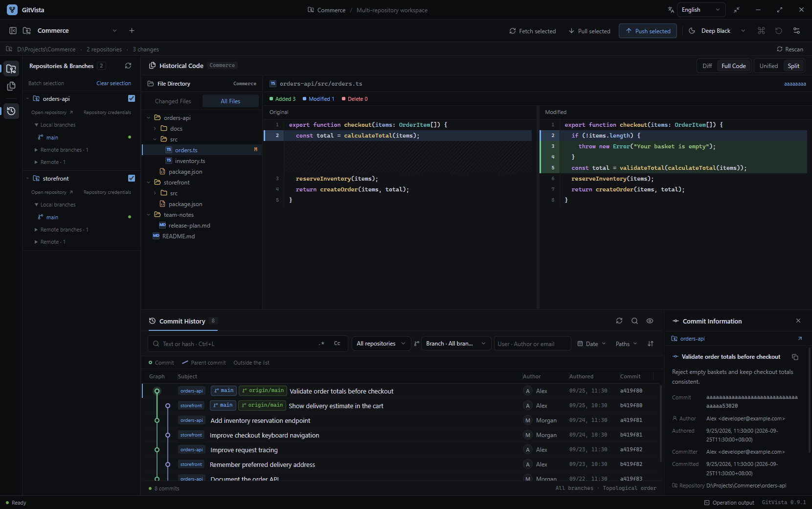812x509 pixels.
Task: Click the compact window mode icon
Action: point(737,10)
